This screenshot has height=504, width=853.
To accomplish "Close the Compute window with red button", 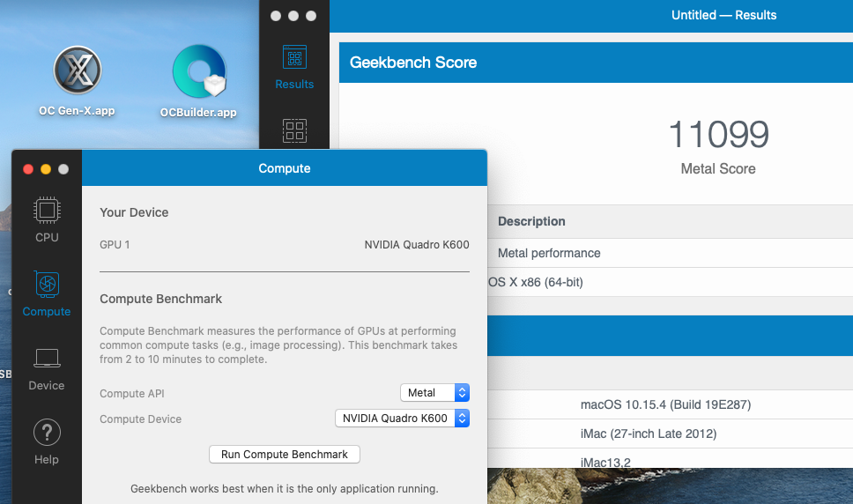I will click(28, 169).
